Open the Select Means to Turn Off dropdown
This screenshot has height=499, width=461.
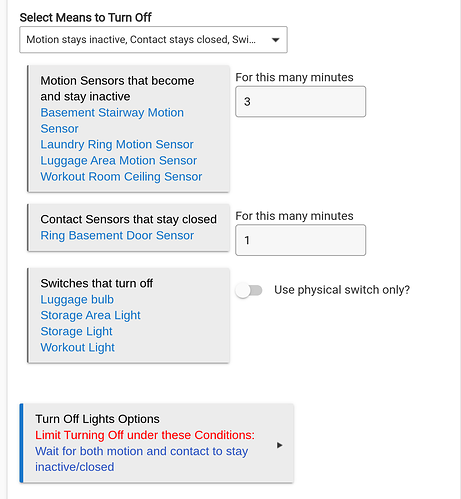[x=153, y=40]
